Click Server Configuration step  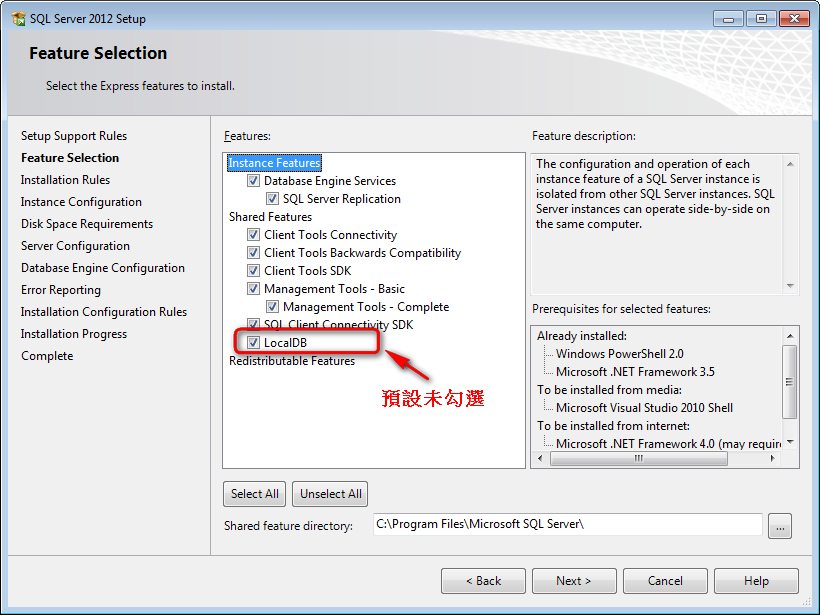(x=75, y=246)
